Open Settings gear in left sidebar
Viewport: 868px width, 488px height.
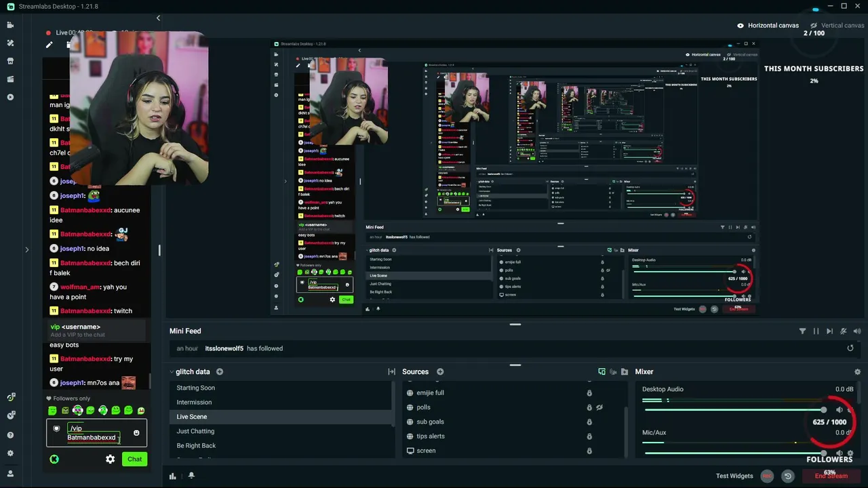tap(10, 453)
